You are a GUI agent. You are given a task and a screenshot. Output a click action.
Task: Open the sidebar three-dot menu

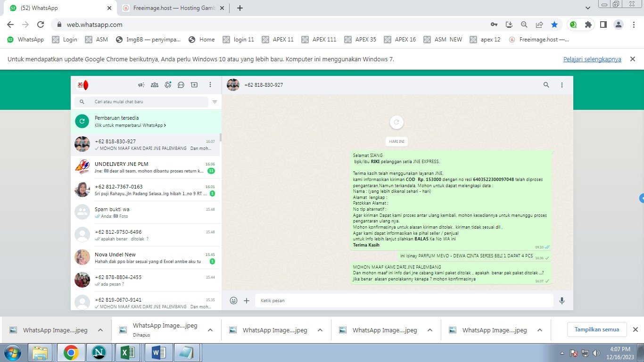pos(210,85)
